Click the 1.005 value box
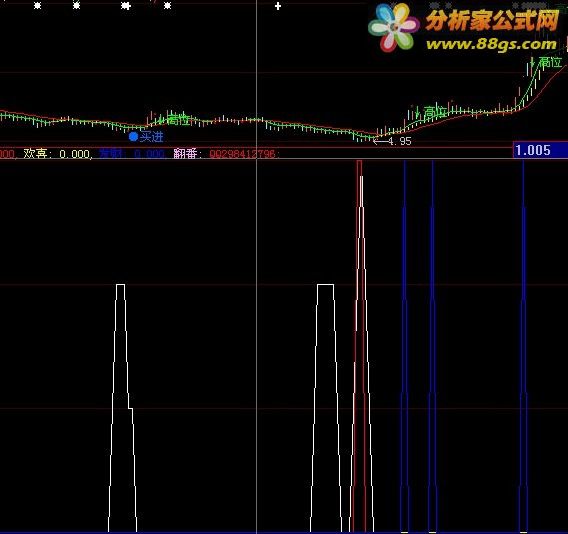568x534 pixels. [x=540, y=150]
